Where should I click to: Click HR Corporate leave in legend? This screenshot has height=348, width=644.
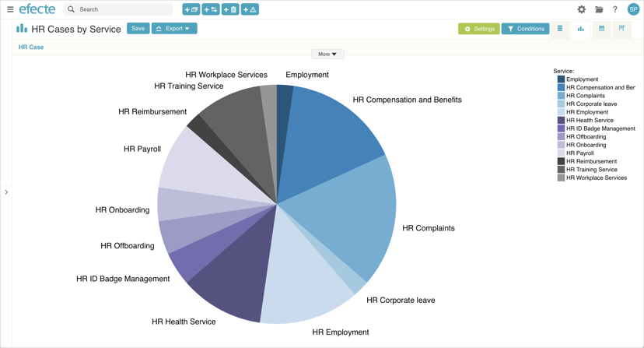click(x=591, y=104)
